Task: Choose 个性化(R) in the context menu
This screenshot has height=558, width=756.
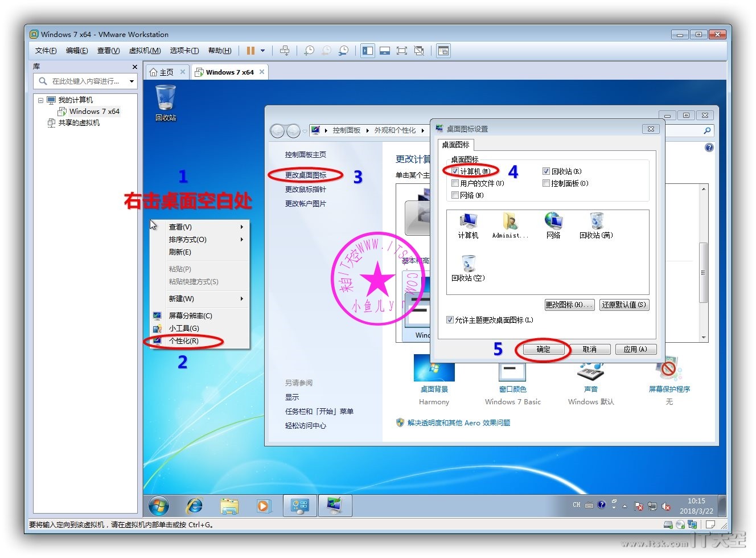Action: [183, 341]
